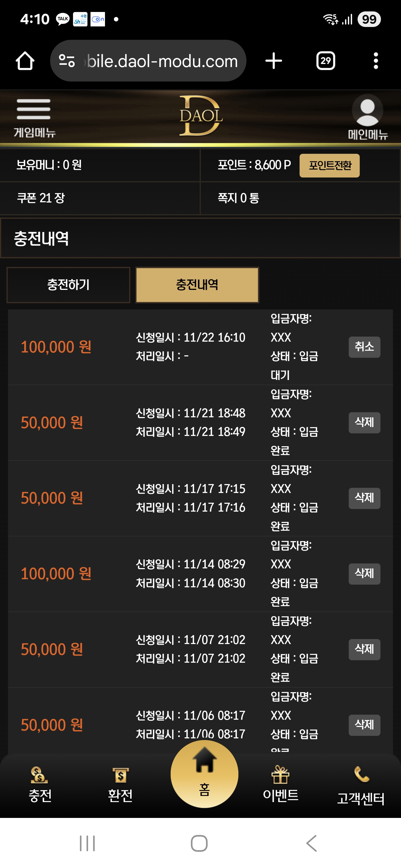This screenshot has height=868, width=401.
Task: Delete the 11/14 08:29 deposit record
Action: (x=364, y=573)
